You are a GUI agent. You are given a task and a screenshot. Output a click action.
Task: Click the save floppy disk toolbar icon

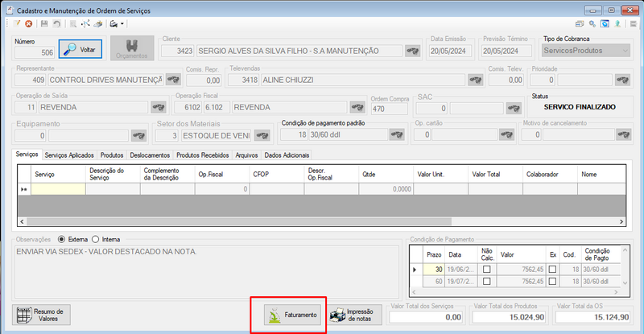tap(44, 24)
